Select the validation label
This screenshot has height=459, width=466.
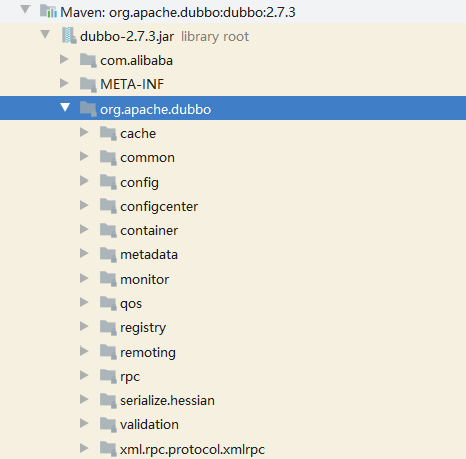pos(149,425)
